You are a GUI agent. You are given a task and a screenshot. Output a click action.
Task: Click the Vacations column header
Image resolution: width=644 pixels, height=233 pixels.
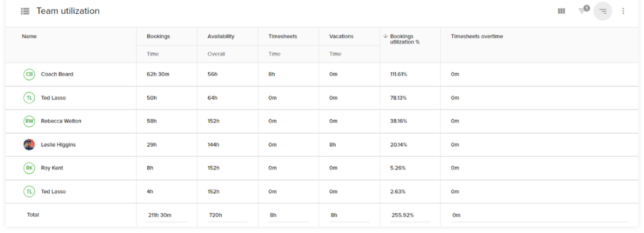click(x=341, y=36)
